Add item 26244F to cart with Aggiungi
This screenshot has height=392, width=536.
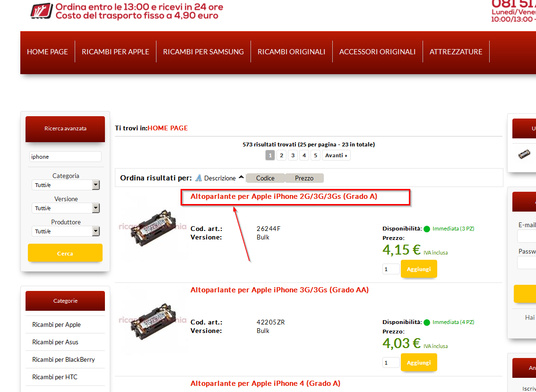point(419,269)
